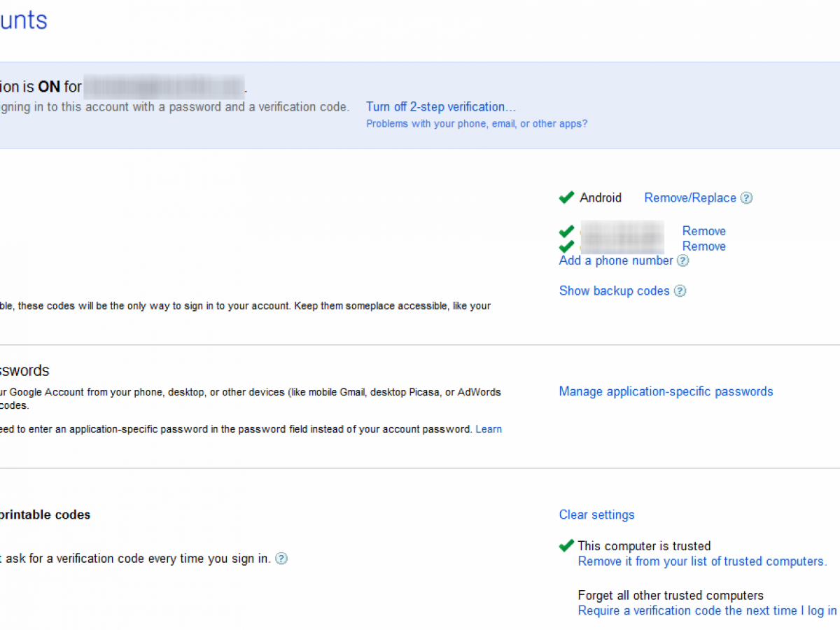Remove the second backup phone number

pyautogui.click(x=703, y=246)
